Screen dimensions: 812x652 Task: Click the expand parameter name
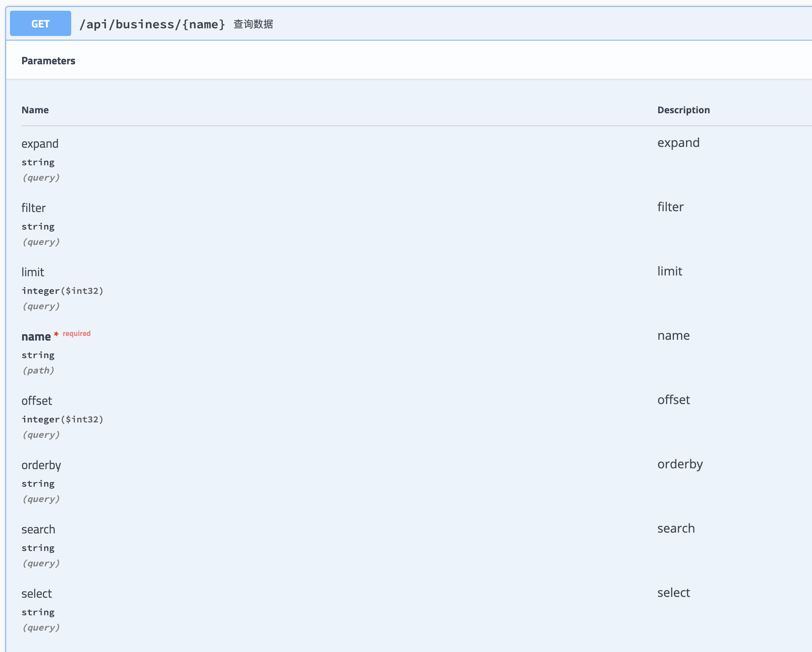[x=40, y=144]
